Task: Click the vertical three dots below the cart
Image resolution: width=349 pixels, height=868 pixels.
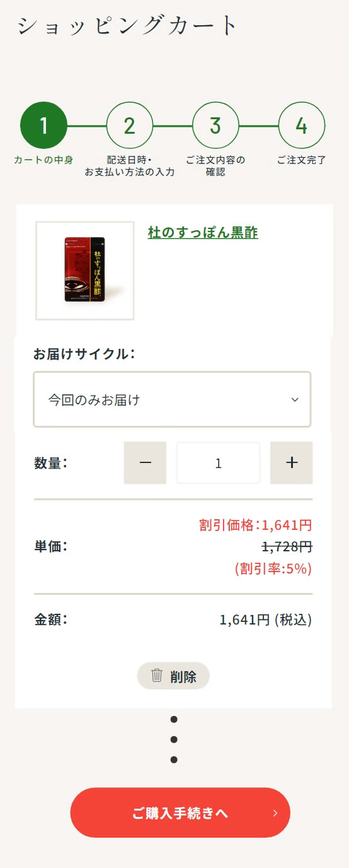Action: pyautogui.click(x=174, y=739)
